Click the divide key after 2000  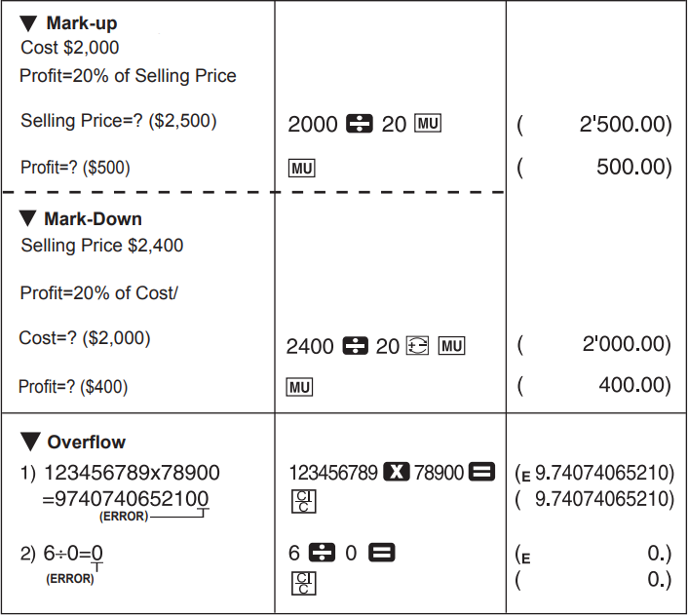[355, 125]
